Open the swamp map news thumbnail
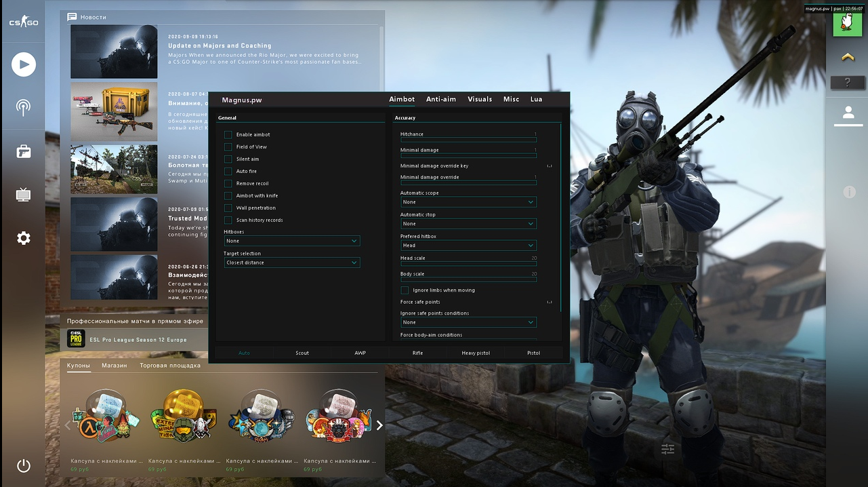This screenshot has width=868, height=487. [x=114, y=169]
